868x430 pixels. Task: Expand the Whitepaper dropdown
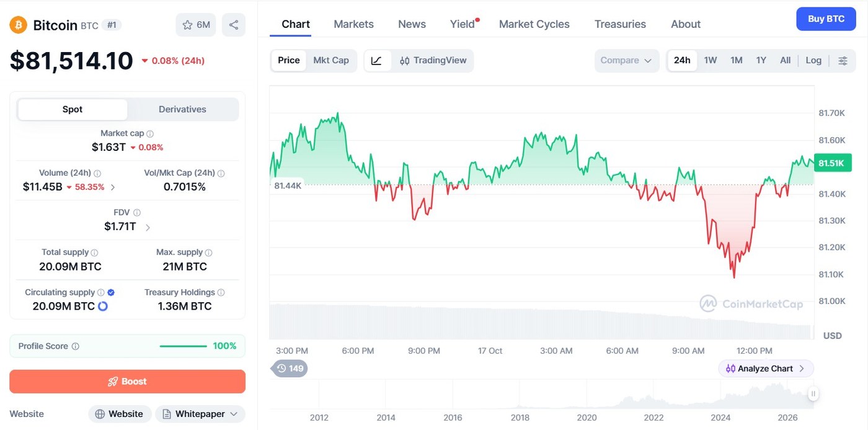[x=200, y=414]
